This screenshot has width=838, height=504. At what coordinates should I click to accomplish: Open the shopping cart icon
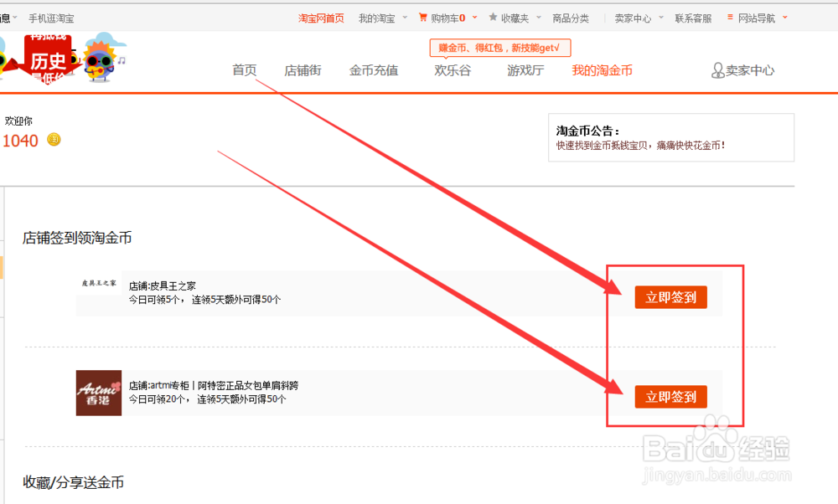[422, 18]
